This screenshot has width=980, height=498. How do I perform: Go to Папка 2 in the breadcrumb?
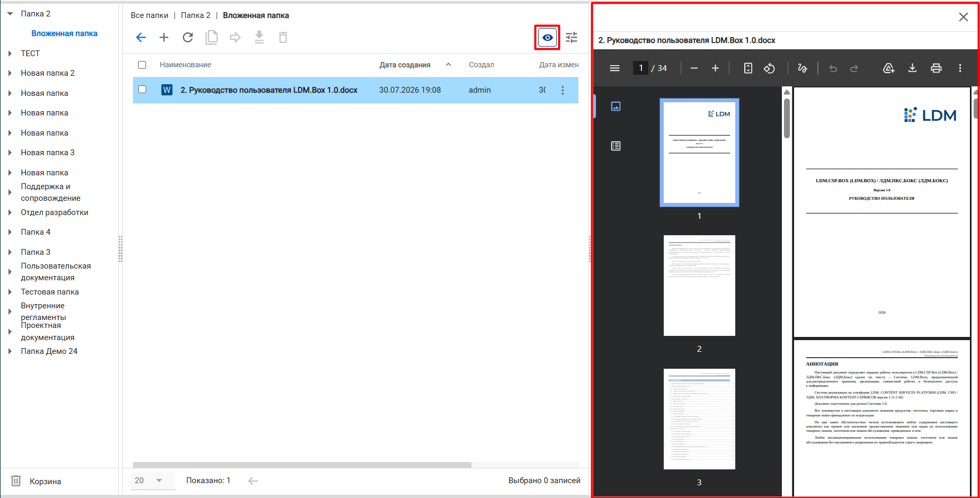pyautogui.click(x=195, y=15)
